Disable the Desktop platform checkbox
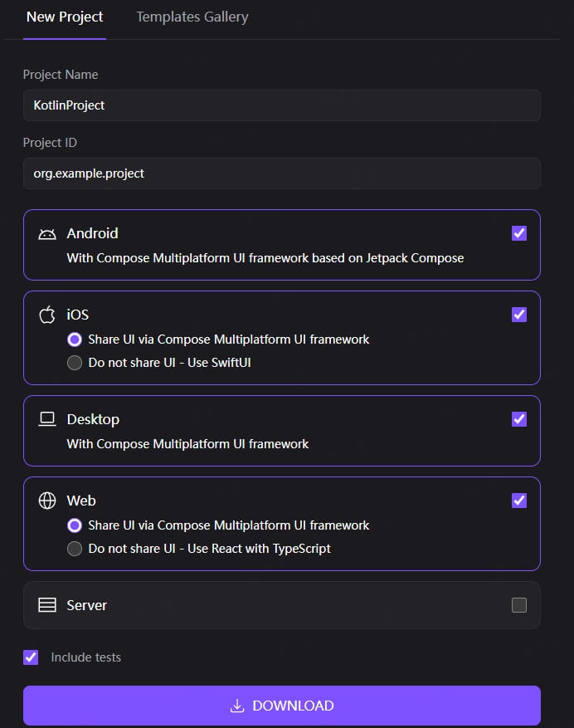The image size is (574, 728). coord(519,419)
